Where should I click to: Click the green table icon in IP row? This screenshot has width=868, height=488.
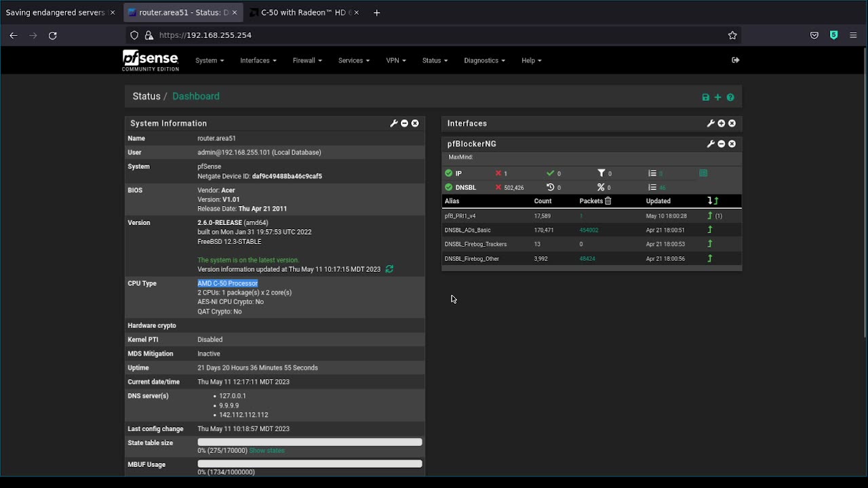703,174
